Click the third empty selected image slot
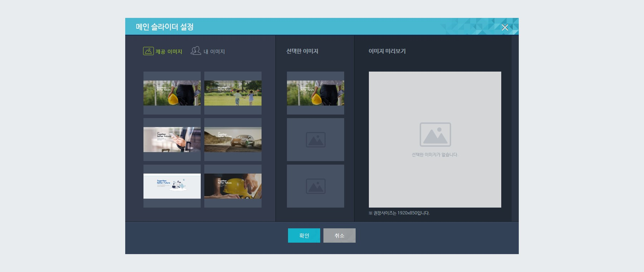 (x=316, y=186)
